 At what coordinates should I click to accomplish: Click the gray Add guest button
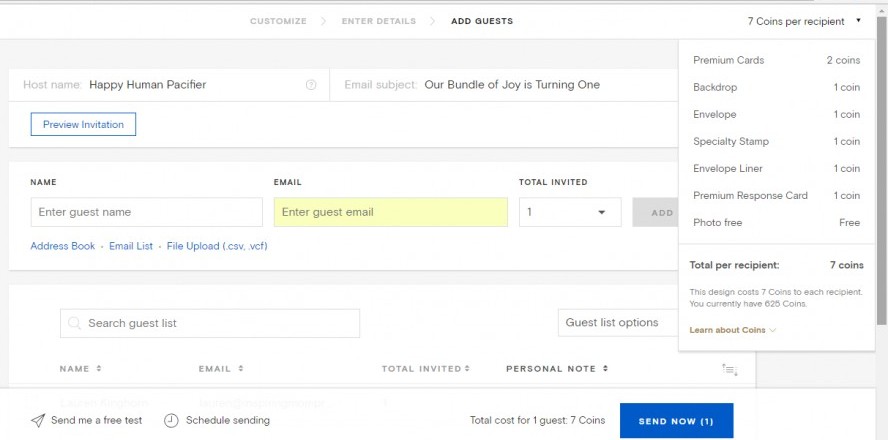pyautogui.click(x=656, y=212)
